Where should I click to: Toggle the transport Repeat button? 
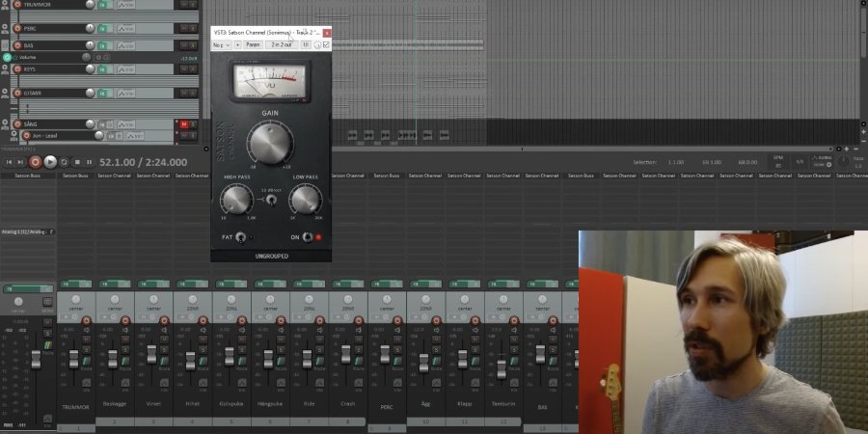coord(64,162)
